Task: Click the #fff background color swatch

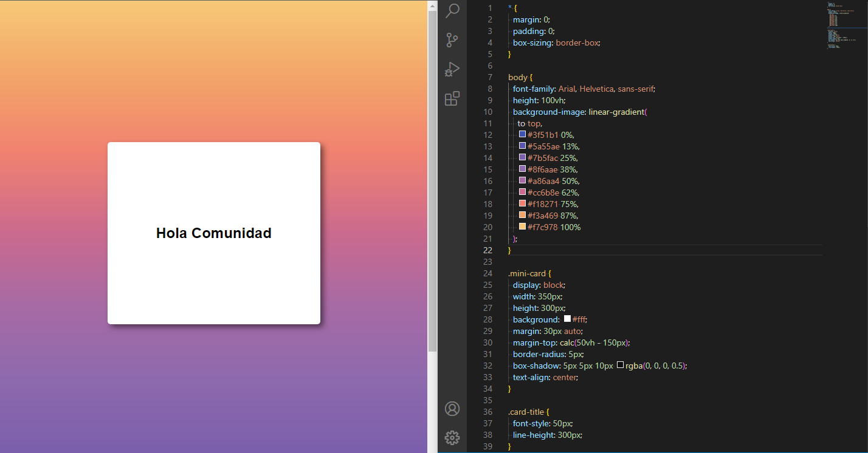Action: [x=567, y=319]
